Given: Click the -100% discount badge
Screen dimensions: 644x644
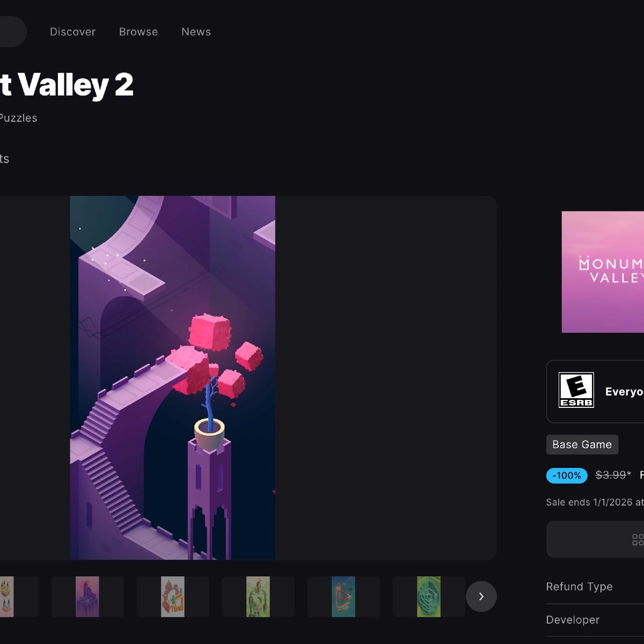Looking at the screenshot, I should pyautogui.click(x=567, y=475).
